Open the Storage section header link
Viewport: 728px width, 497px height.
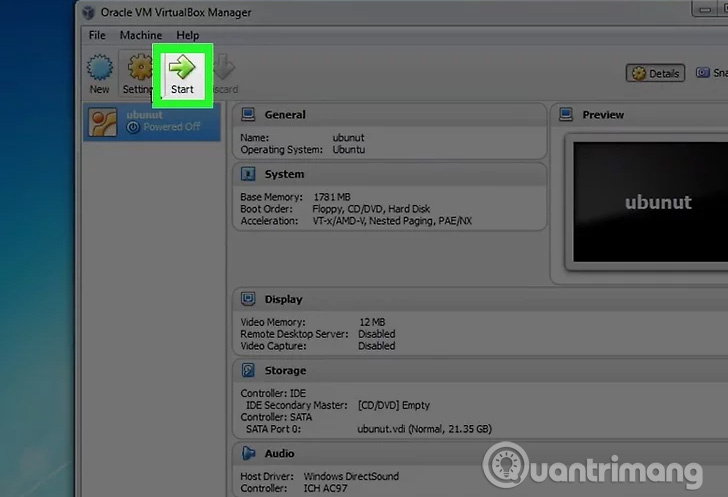[285, 371]
